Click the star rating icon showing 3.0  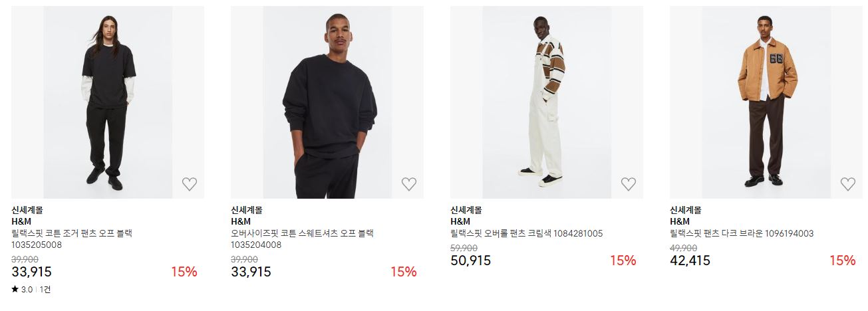[x=15, y=289]
